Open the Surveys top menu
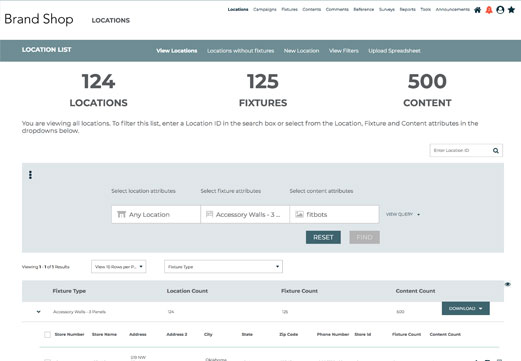521x361 pixels. tap(387, 9)
